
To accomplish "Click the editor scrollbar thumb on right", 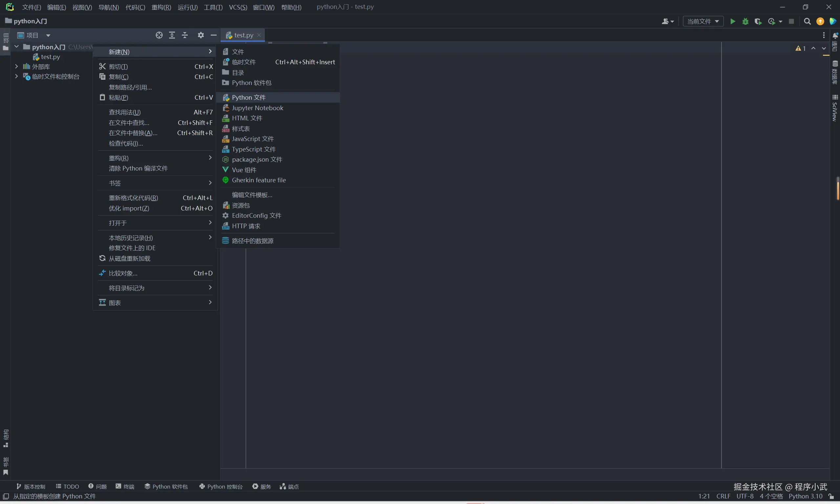I will click(x=838, y=189).
